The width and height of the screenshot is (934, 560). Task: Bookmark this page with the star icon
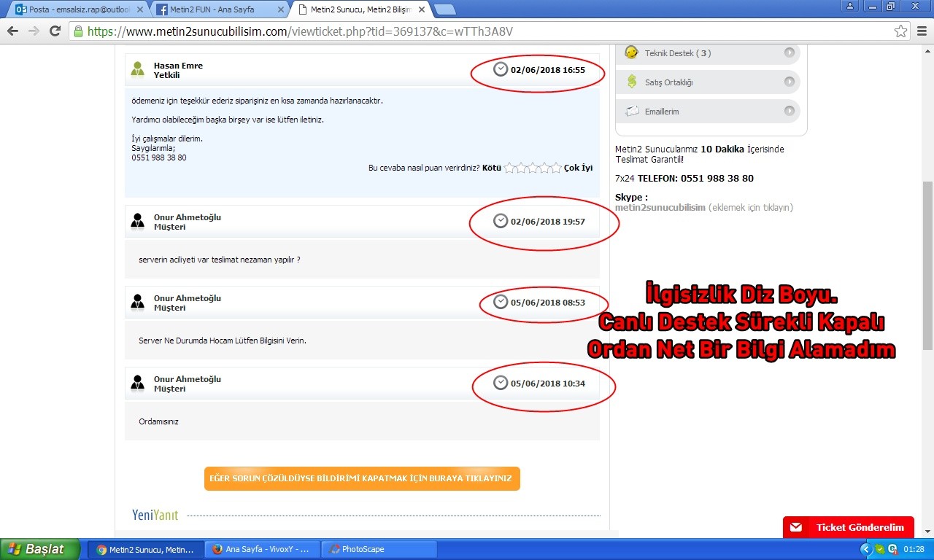tap(901, 31)
